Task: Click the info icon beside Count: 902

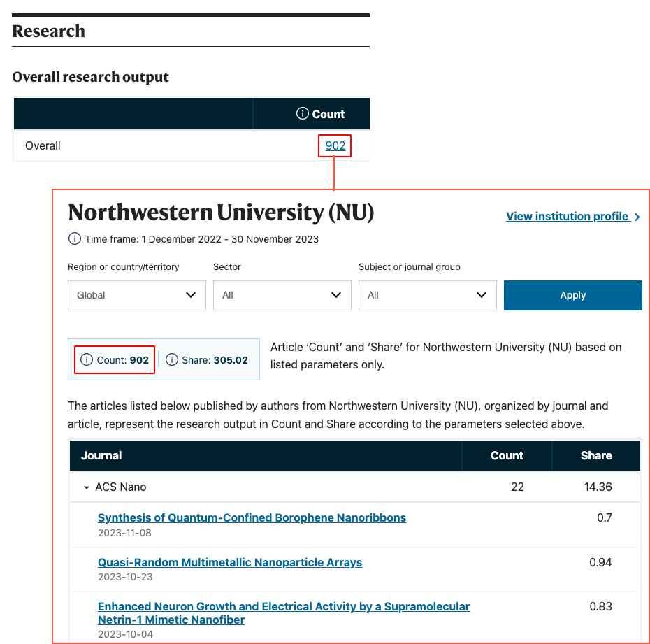Action: [86, 359]
